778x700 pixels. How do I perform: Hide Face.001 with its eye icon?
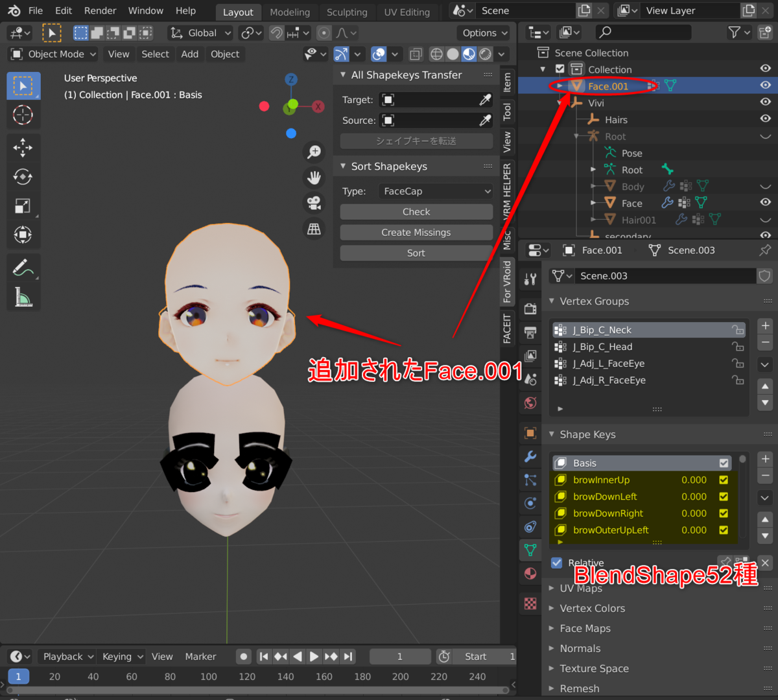point(766,86)
